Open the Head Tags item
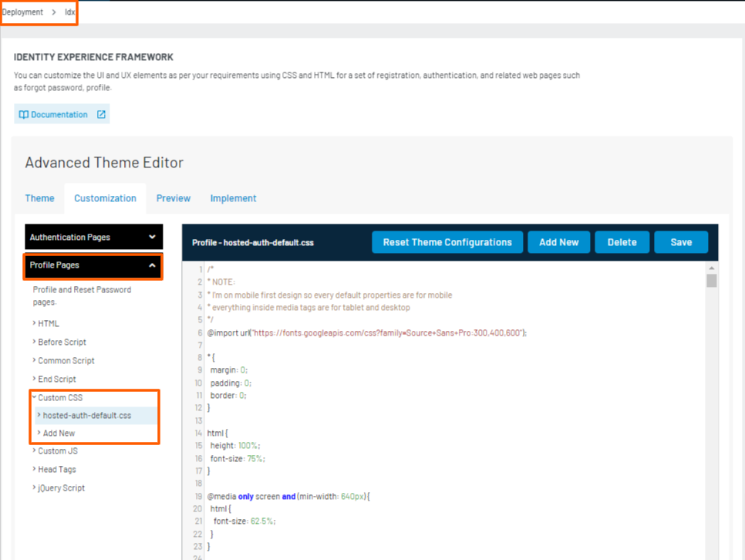This screenshot has height=560, width=745. click(56, 470)
